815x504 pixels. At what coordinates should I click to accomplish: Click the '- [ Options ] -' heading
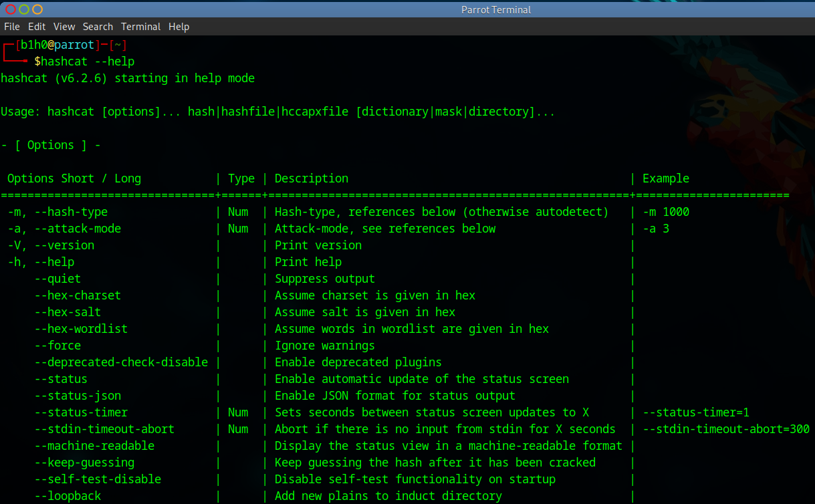(x=51, y=145)
